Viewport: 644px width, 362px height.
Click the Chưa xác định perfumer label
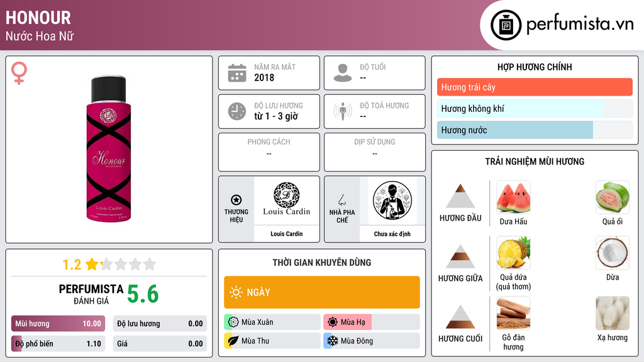pos(392,234)
